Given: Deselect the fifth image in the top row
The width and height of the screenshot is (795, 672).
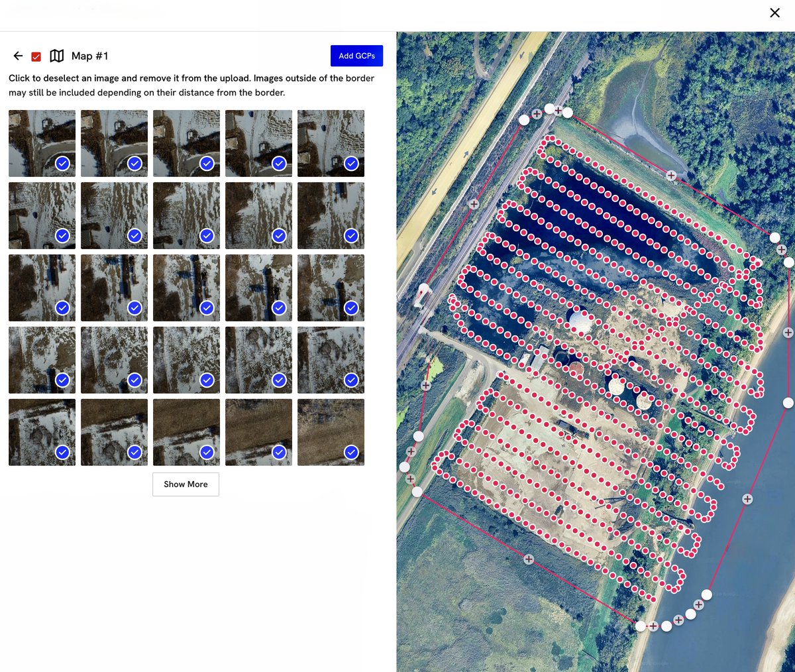Looking at the screenshot, I should (x=331, y=143).
